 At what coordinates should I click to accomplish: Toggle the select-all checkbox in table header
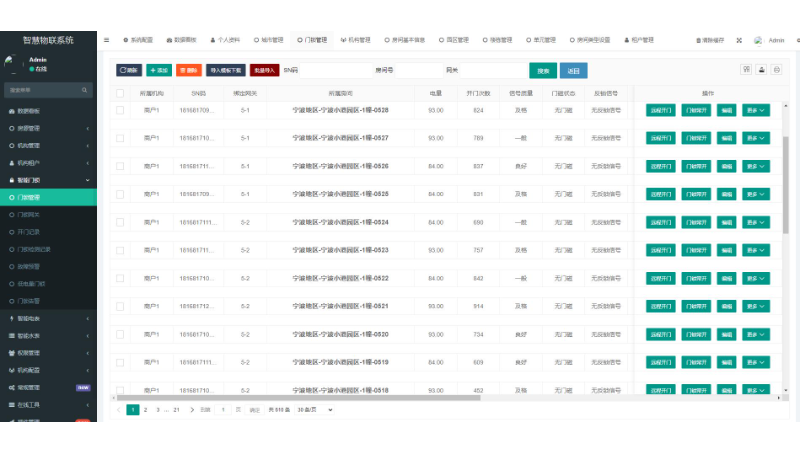point(120,92)
